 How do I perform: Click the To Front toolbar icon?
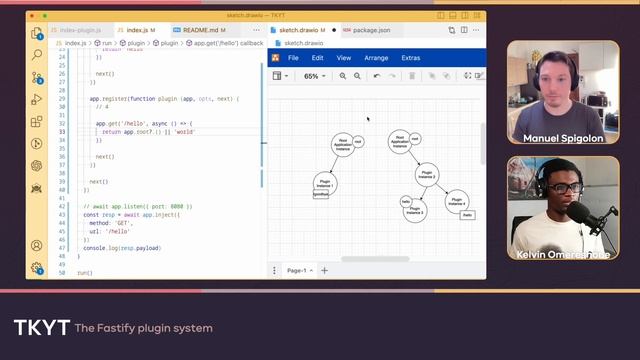[x=431, y=76]
